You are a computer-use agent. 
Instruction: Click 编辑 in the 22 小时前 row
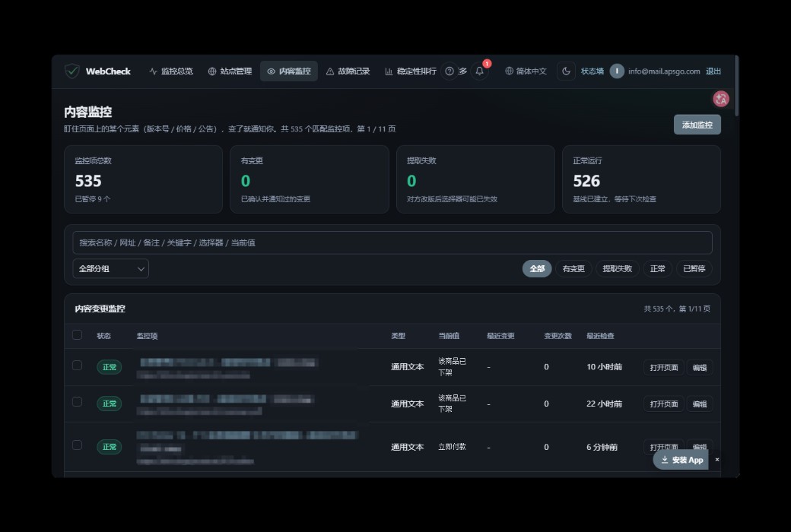pos(699,404)
